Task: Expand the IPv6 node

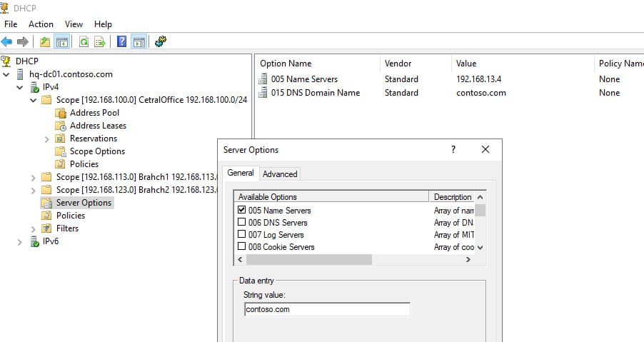Action: click(x=21, y=241)
